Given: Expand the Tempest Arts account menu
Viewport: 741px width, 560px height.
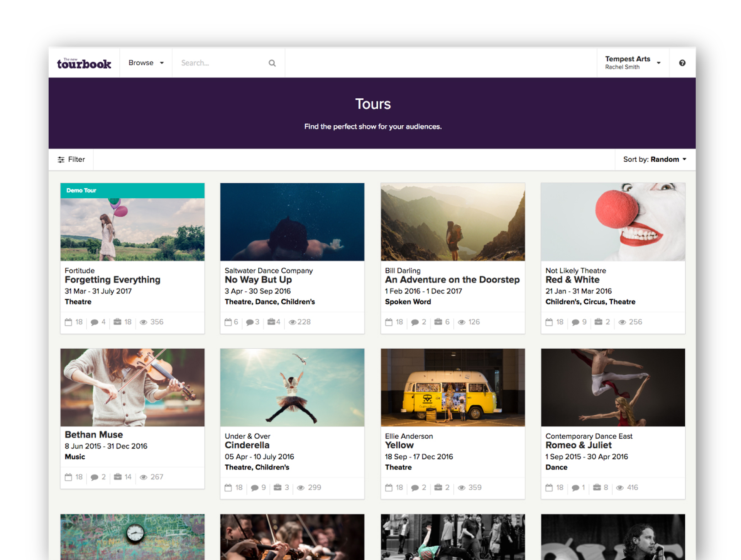Looking at the screenshot, I should (633, 62).
